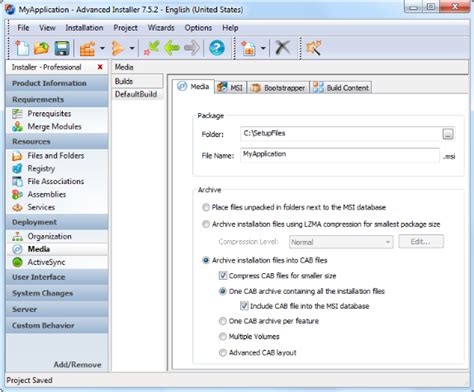Open Registry page icon
The height and width of the screenshot is (392, 474).
point(17,169)
